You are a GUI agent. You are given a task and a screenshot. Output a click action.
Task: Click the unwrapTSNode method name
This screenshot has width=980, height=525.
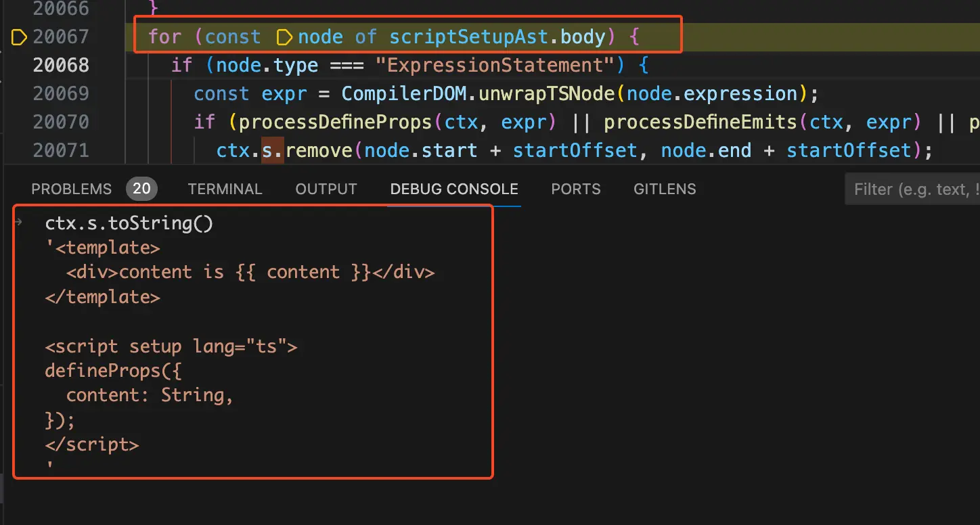[x=546, y=93]
